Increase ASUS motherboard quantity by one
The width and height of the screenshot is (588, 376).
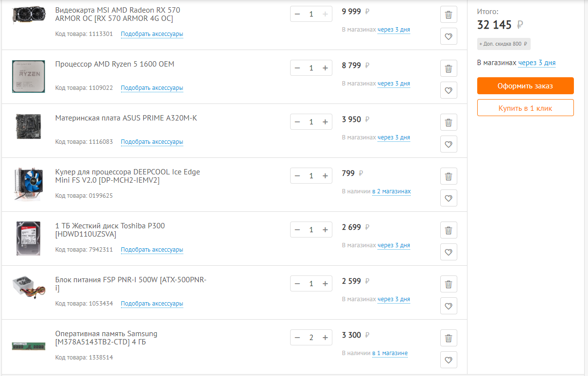tap(325, 122)
